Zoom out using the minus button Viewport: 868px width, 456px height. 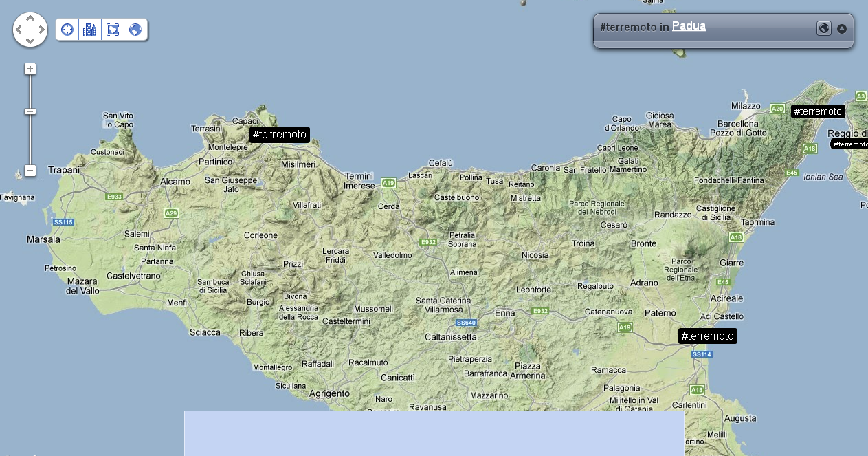click(x=30, y=171)
